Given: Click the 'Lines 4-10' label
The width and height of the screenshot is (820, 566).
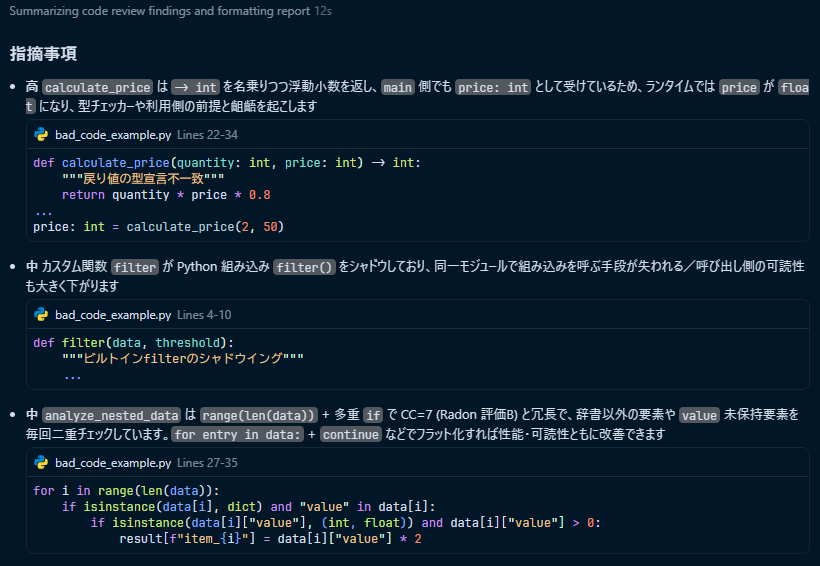Looking at the screenshot, I should coord(204,314).
